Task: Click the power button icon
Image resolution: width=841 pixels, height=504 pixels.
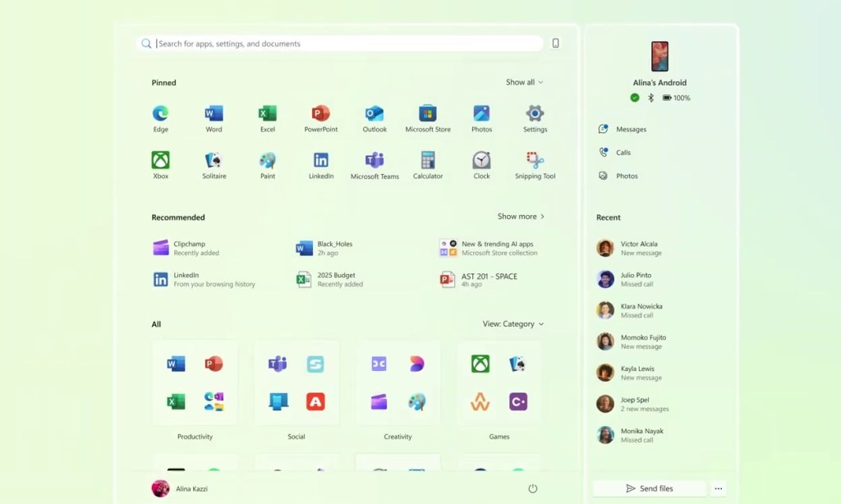Action: (x=532, y=488)
